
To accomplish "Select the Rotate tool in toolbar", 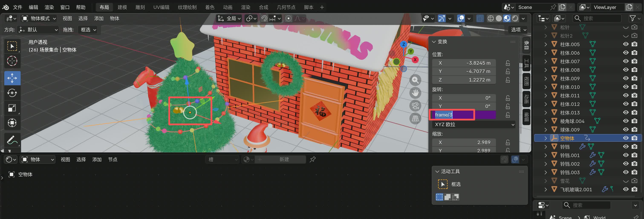I will click(12, 93).
